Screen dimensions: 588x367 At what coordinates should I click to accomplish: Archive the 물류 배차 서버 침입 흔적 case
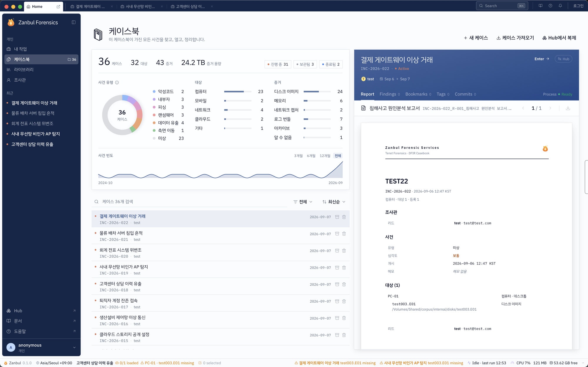click(x=337, y=234)
